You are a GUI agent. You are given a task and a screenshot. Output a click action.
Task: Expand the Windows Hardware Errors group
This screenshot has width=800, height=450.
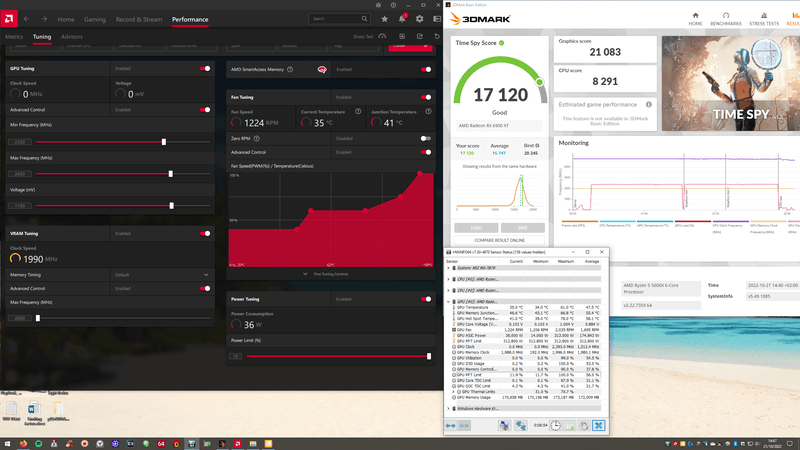tap(448, 409)
